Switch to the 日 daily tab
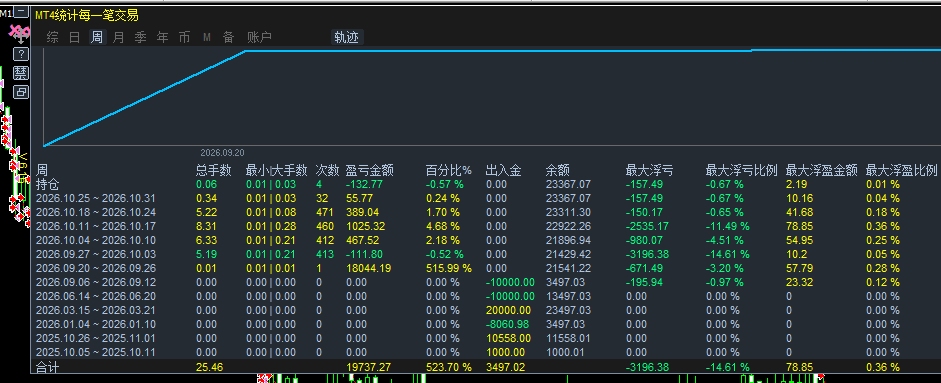941x383 pixels. pyautogui.click(x=74, y=37)
